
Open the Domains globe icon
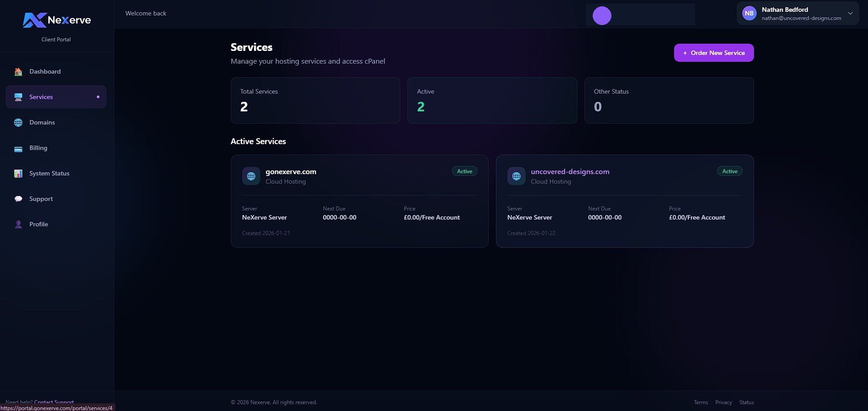[18, 122]
